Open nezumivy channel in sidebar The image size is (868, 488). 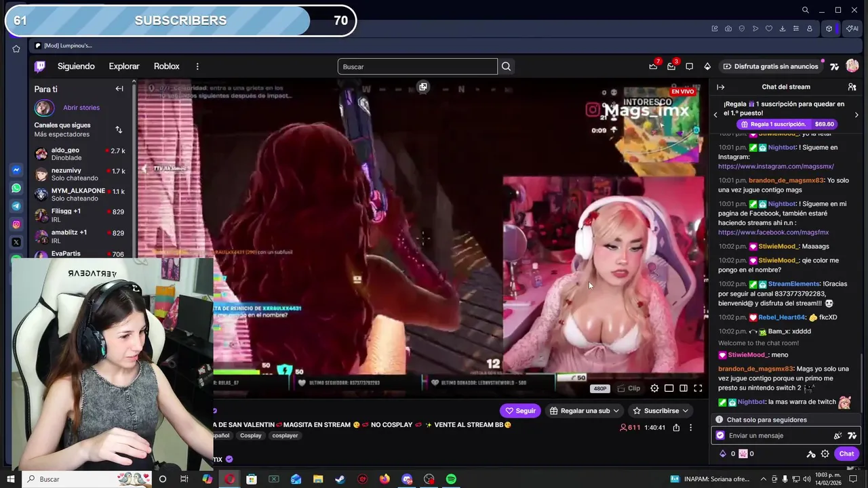[x=80, y=174]
